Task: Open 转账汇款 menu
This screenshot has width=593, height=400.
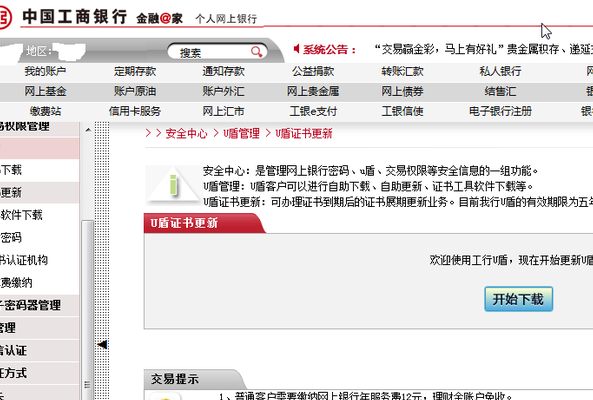Action: [402, 71]
